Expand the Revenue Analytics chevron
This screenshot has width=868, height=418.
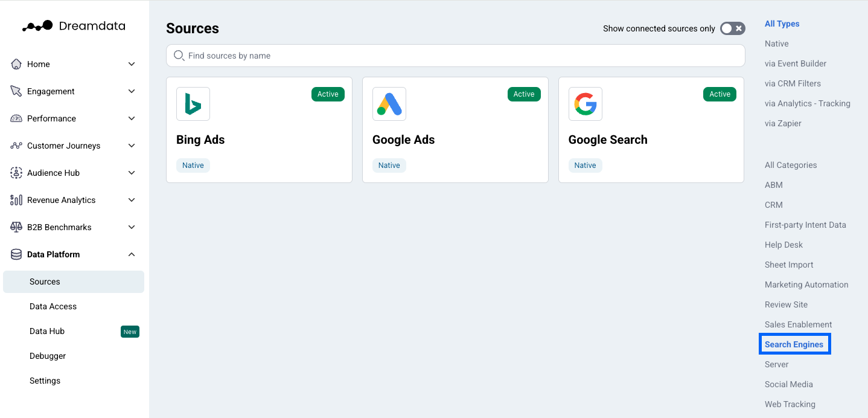pyautogui.click(x=132, y=200)
